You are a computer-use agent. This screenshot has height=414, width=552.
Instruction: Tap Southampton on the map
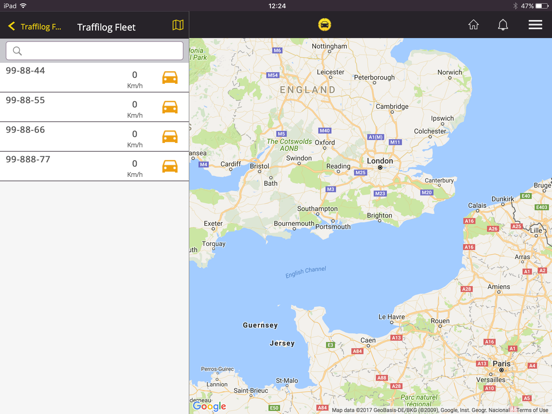coord(317,209)
